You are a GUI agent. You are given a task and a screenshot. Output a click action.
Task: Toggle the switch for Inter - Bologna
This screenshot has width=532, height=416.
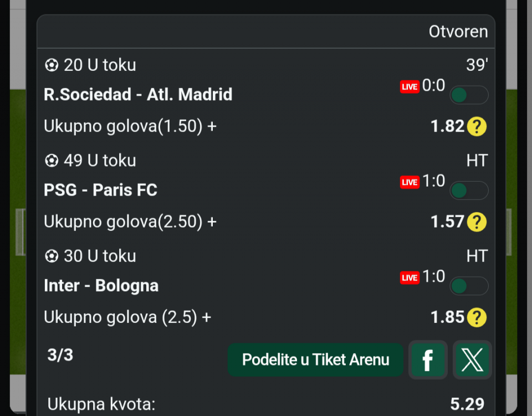tap(469, 286)
